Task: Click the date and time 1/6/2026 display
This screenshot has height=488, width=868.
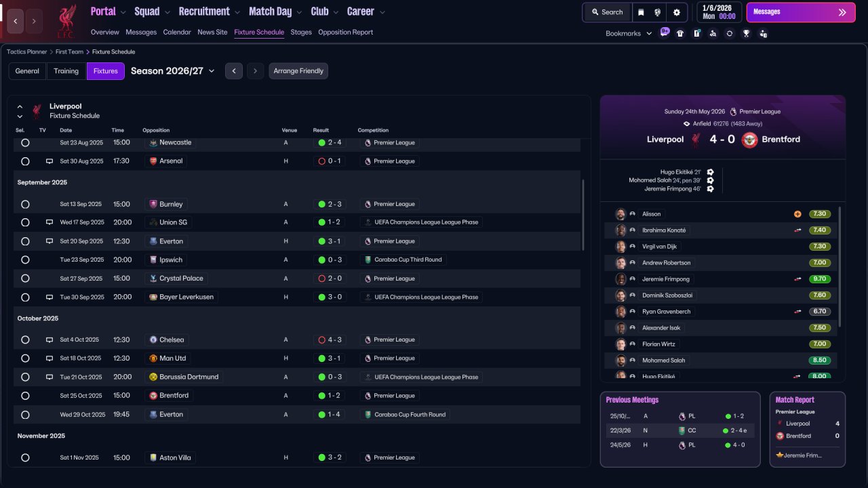Action: click(x=719, y=12)
